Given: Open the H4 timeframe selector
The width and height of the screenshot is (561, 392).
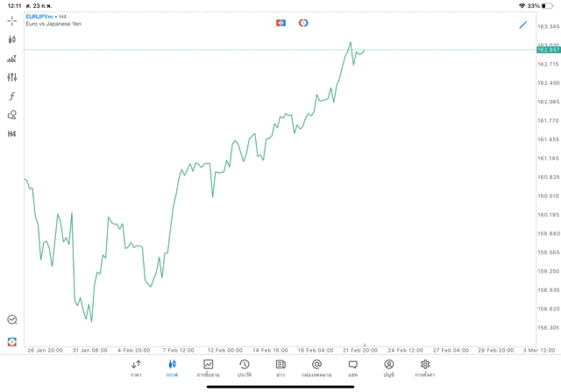Looking at the screenshot, I should [11, 134].
